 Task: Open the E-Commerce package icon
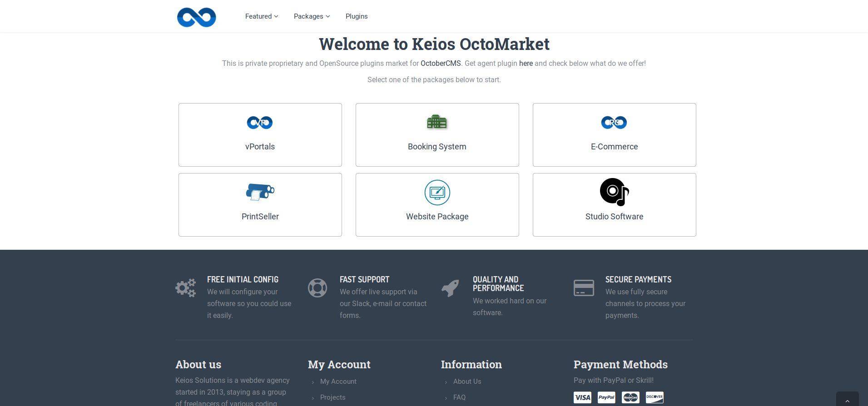[x=614, y=123]
